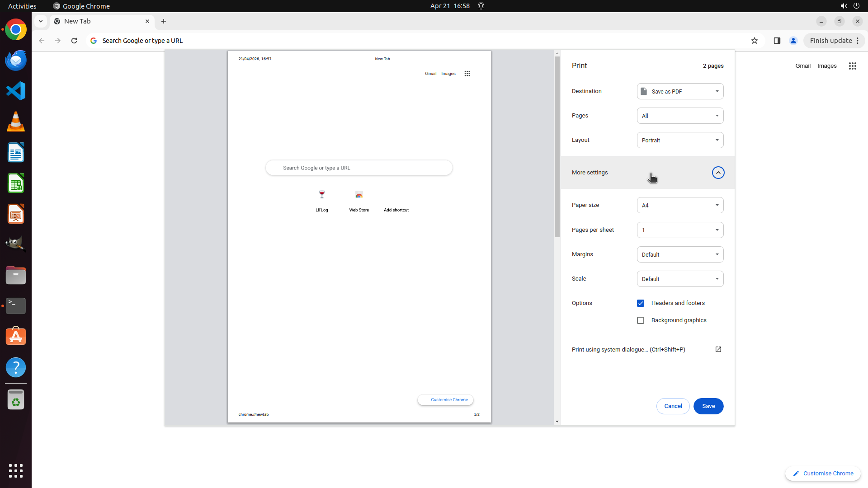Click the reload page icon
The height and width of the screenshot is (488, 868).
[74, 41]
